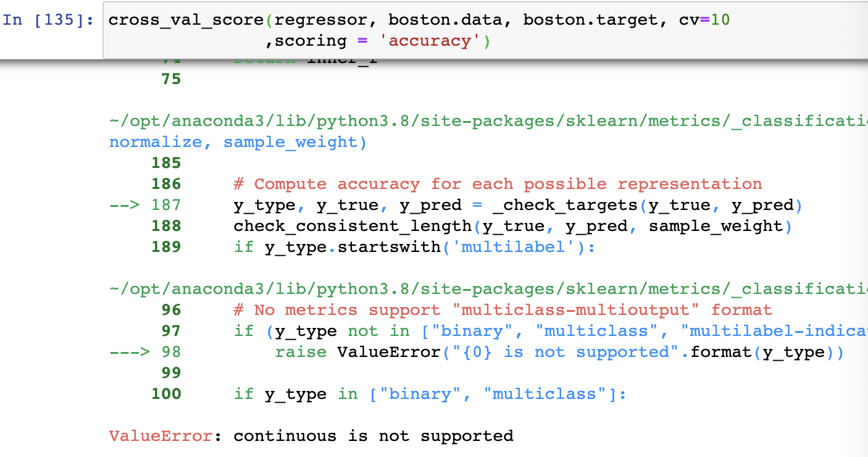Screen dimensions: 868x457
Task: Click the check_consistent_length line 188
Action: tap(512, 226)
